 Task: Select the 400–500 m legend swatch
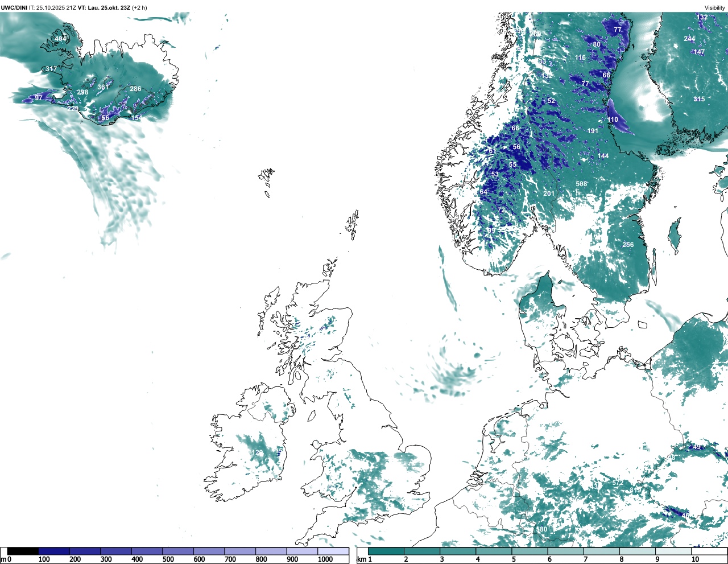147,551
